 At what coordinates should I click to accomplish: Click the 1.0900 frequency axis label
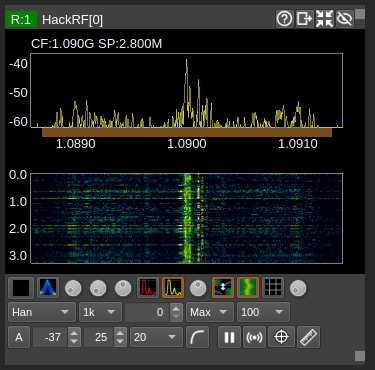click(187, 144)
